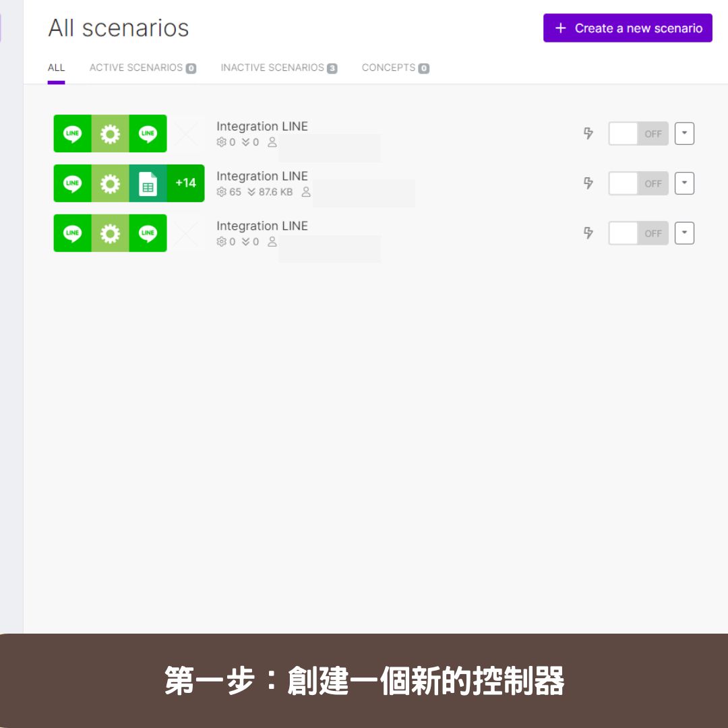This screenshot has width=728, height=728.
Task: Turn on the first scenario's OFF switch
Action: pos(638,133)
